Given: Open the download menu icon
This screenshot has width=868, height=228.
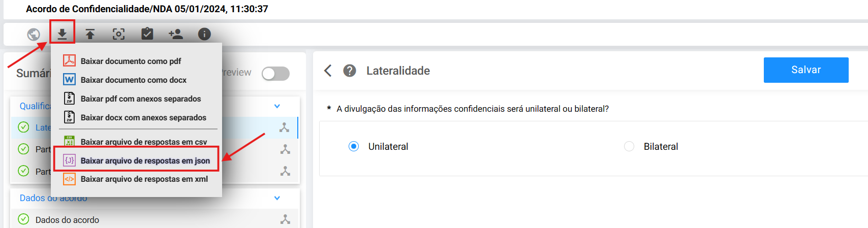Looking at the screenshot, I should [62, 34].
